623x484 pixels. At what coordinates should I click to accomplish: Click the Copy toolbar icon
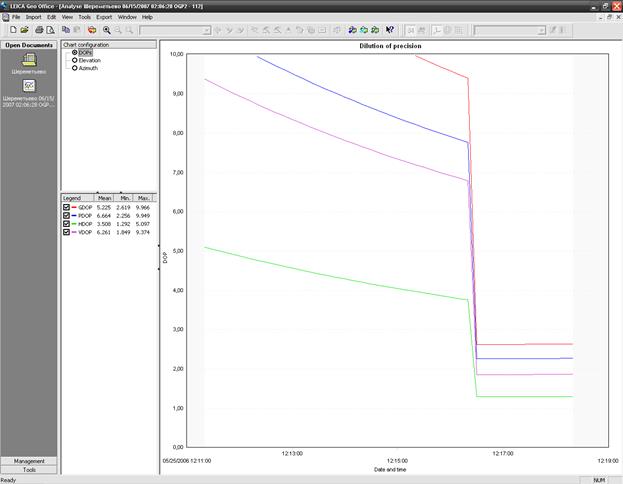pyautogui.click(x=67, y=30)
